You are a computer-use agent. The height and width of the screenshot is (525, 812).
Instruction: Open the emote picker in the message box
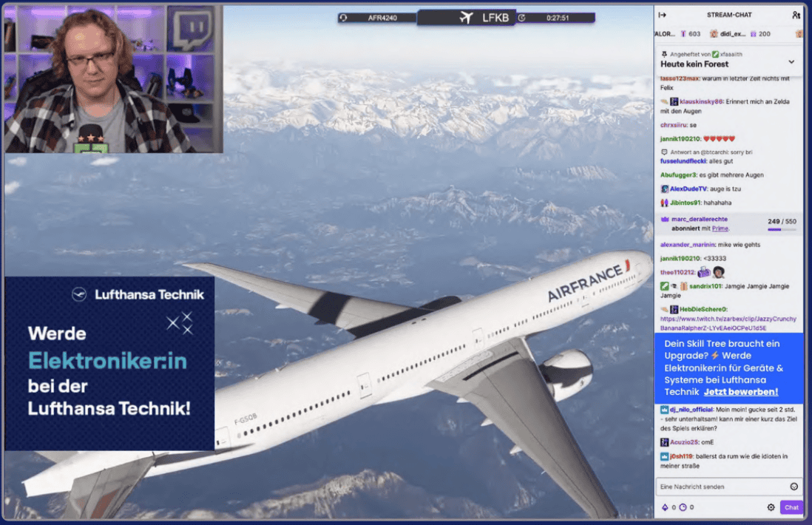point(794,486)
